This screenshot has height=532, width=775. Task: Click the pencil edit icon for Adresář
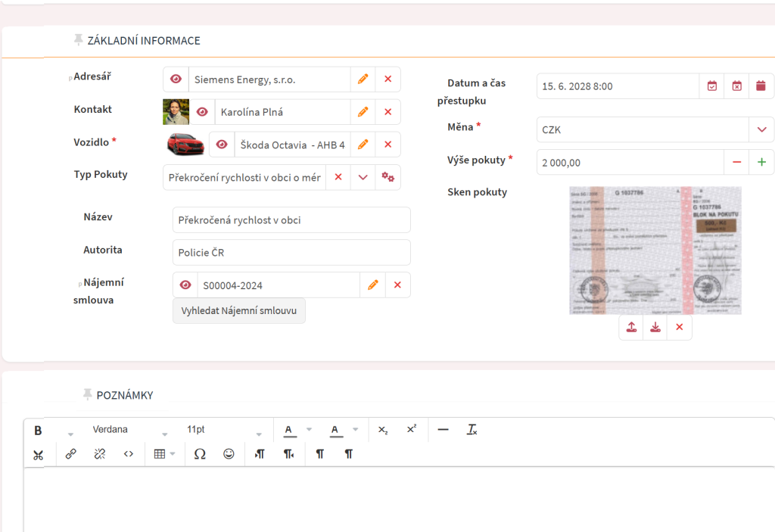[x=363, y=79]
